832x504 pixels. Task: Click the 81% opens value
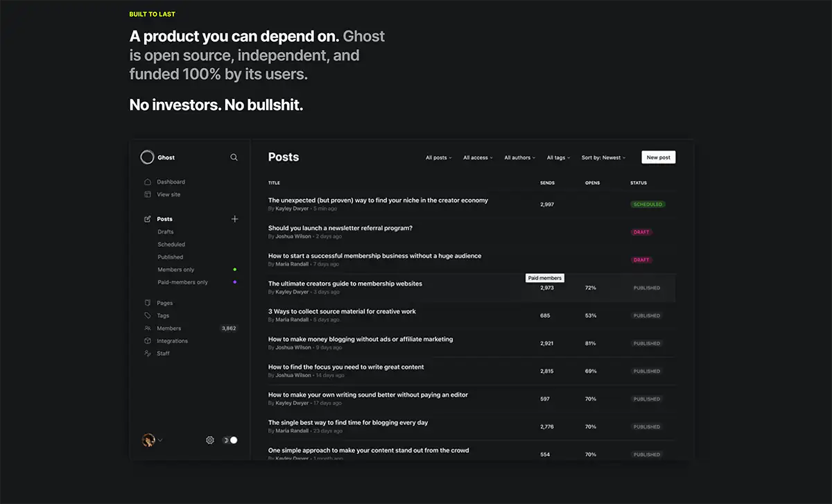(591, 343)
